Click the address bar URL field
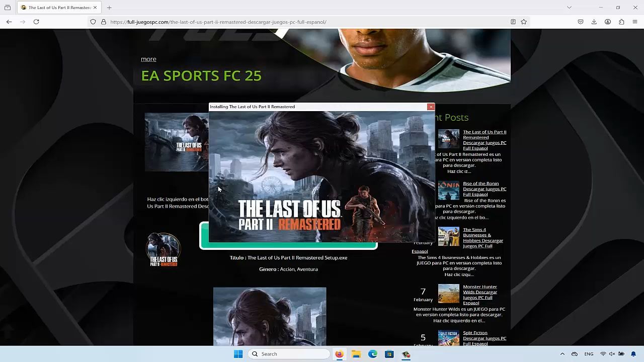 pyautogui.click(x=307, y=22)
